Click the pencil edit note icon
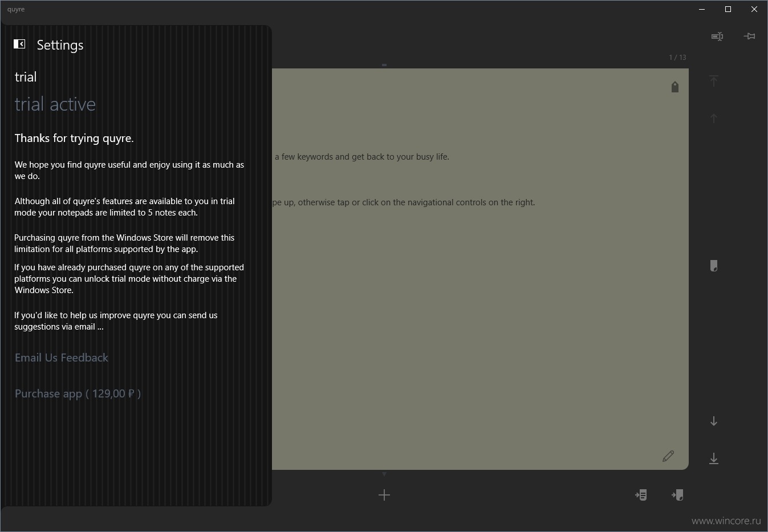The width and height of the screenshot is (768, 532). point(668,456)
